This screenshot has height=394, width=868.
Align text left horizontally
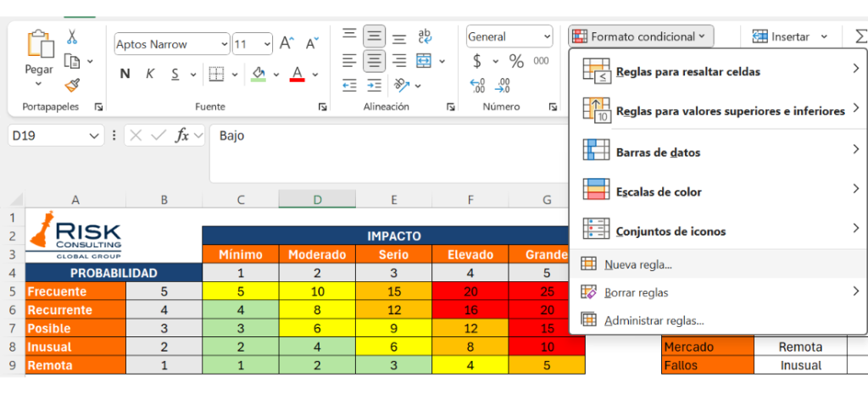(x=349, y=60)
